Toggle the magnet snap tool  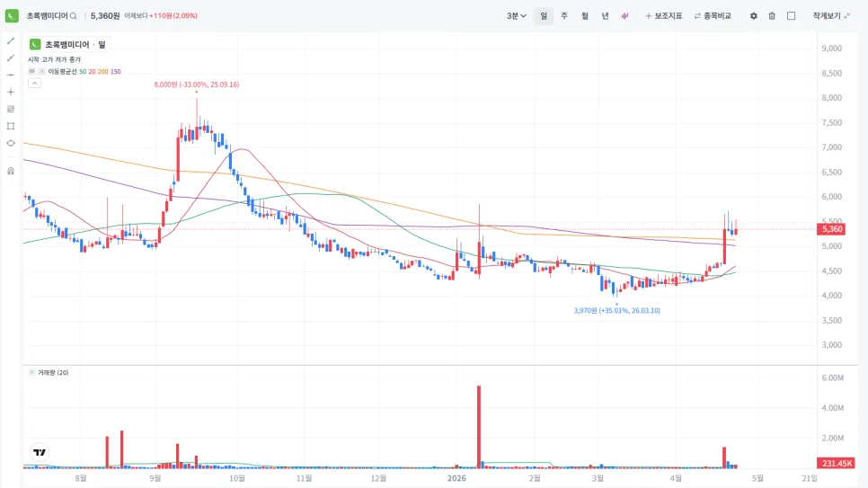pos(11,171)
